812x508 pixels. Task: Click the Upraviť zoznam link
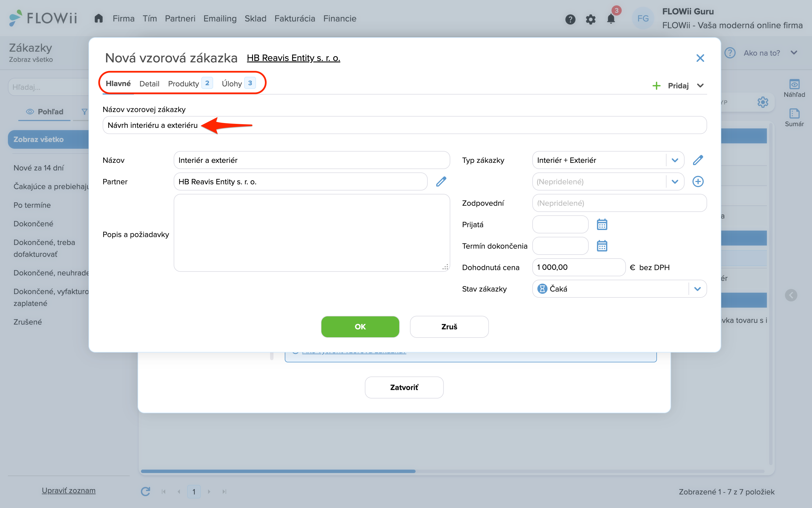(x=69, y=491)
